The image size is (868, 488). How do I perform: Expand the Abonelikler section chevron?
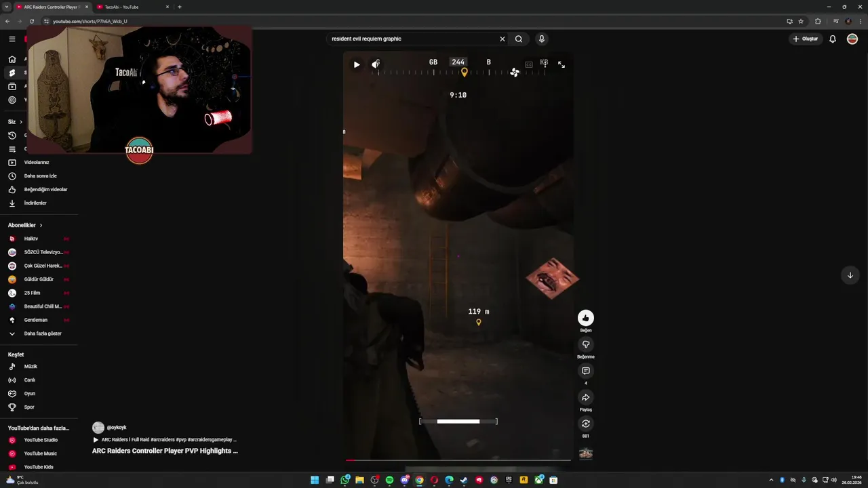tap(41, 225)
